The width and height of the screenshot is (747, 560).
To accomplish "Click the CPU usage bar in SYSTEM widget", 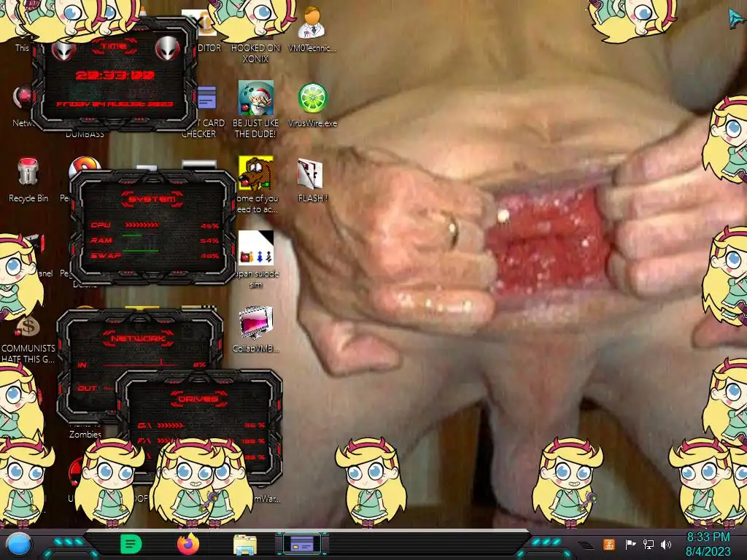I will pos(142,225).
